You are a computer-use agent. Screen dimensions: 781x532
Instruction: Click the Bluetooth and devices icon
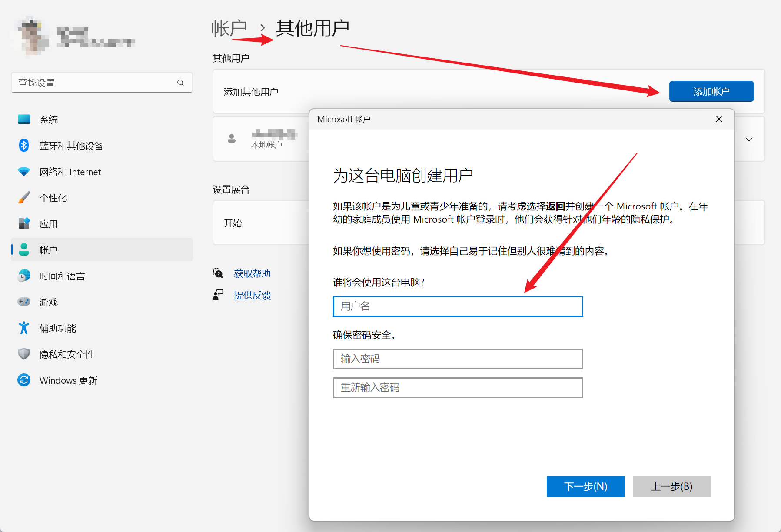(24, 146)
